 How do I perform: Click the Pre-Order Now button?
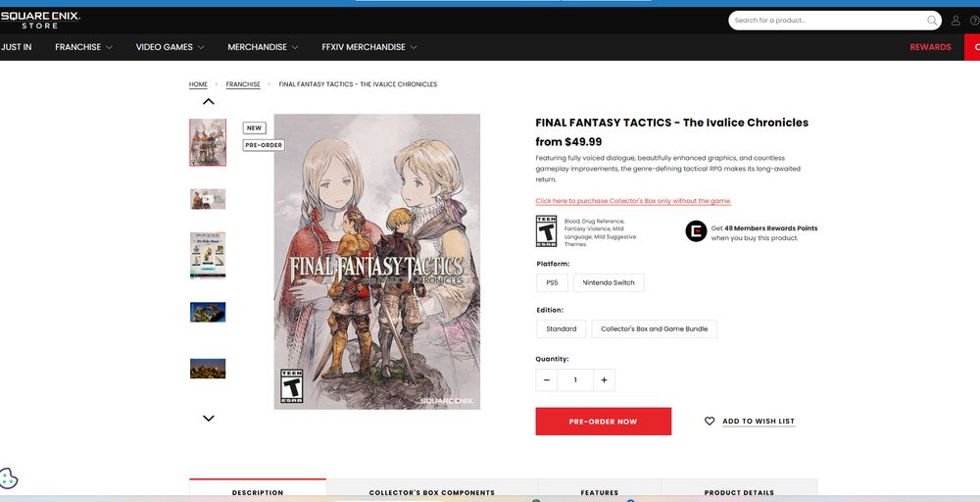pyautogui.click(x=603, y=422)
